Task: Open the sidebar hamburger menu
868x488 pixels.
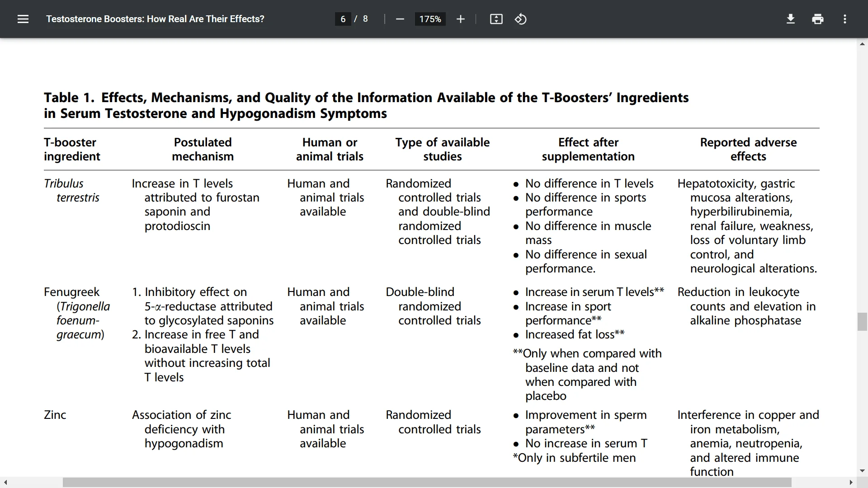Action: [x=23, y=19]
